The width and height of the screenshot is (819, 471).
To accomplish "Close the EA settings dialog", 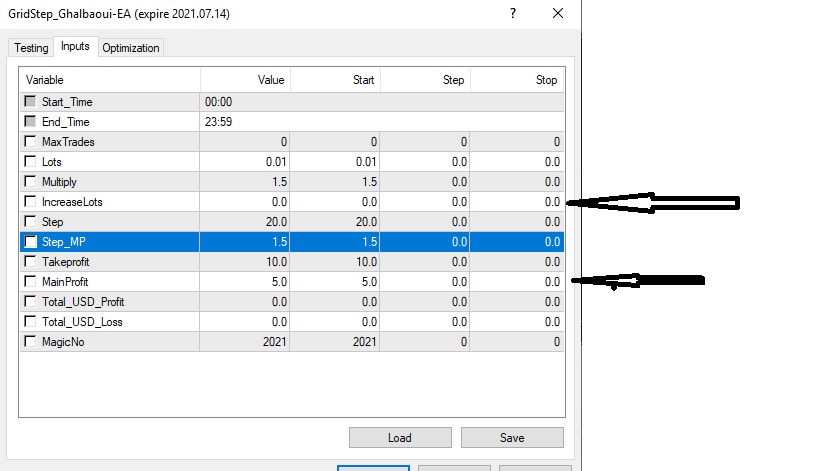I will pos(558,14).
